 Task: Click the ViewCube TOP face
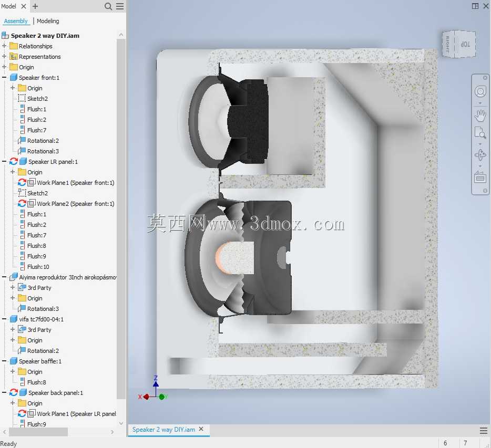[x=465, y=44]
